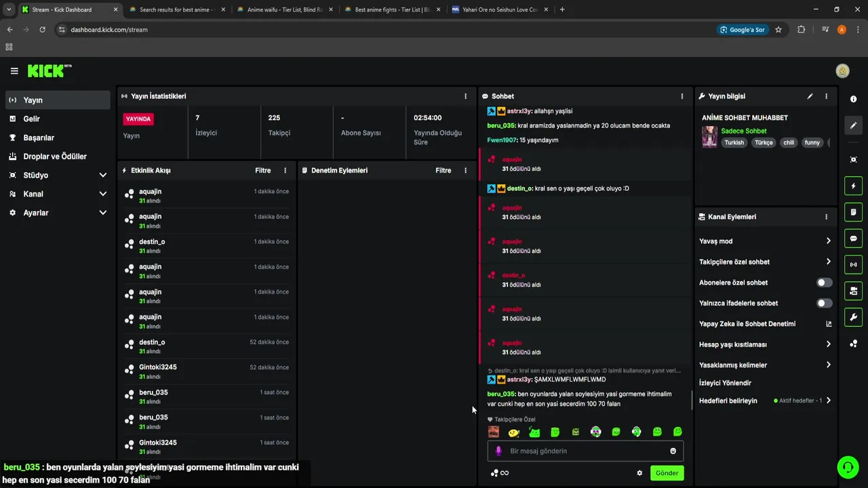Screen dimensions: 868x488
Task: Edit stream info with the pencil icon
Action: click(x=810, y=96)
